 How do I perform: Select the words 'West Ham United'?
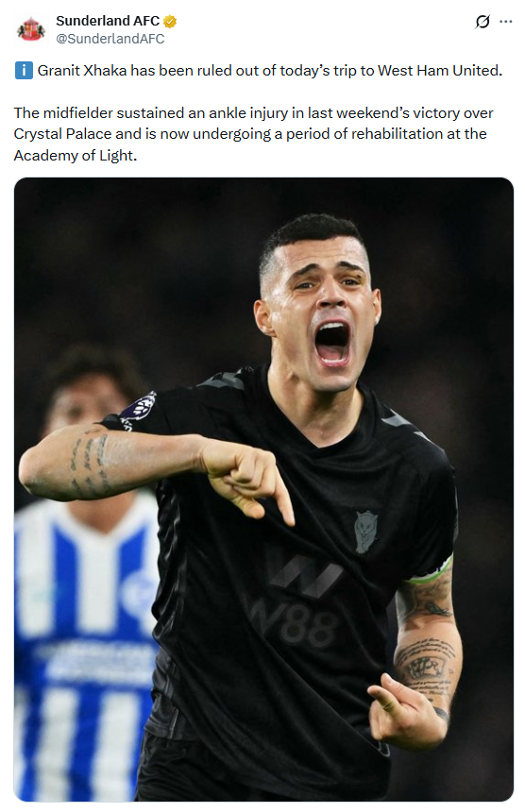[x=438, y=71]
